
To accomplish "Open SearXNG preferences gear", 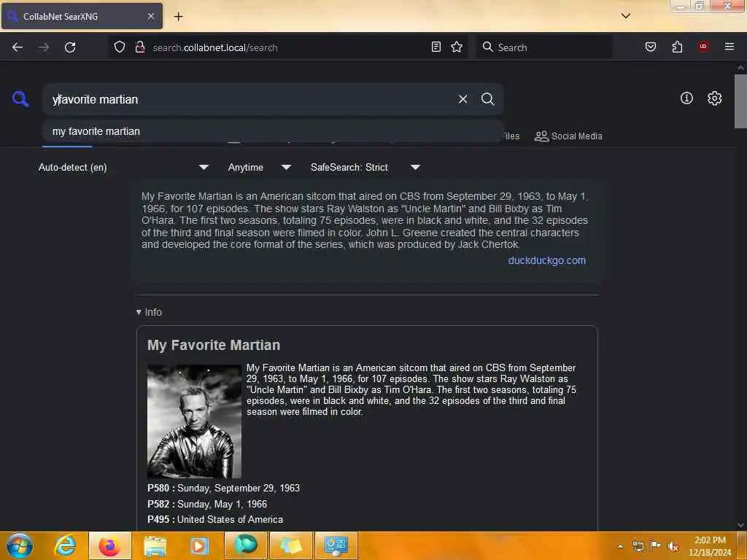I will click(x=714, y=98).
